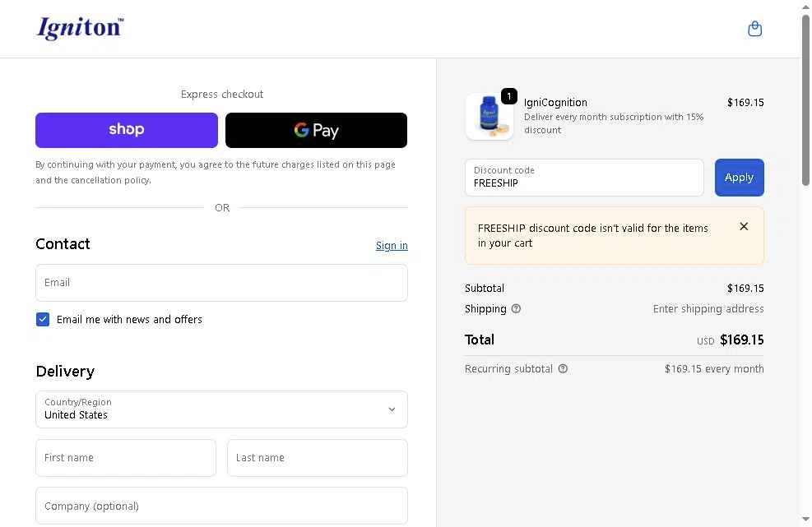Click the page vertical scrollbar
This screenshot has height=527, width=812.
(805, 99)
